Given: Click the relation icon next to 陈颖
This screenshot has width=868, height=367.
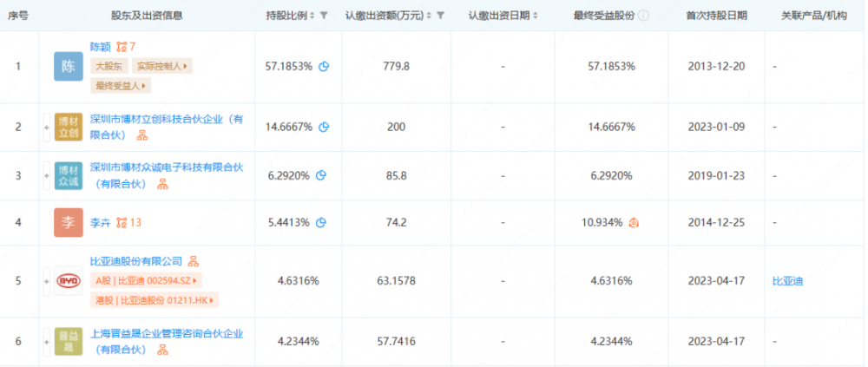Looking at the screenshot, I should pos(122,46).
